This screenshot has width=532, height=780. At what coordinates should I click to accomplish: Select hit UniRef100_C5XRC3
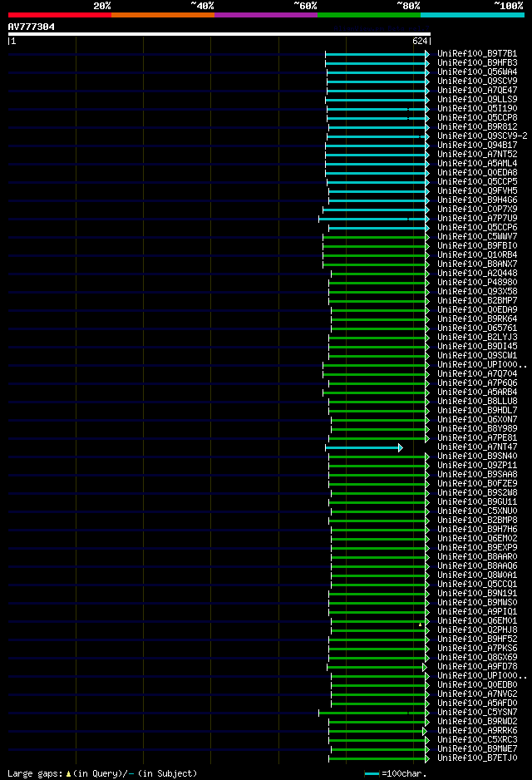click(x=477, y=740)
